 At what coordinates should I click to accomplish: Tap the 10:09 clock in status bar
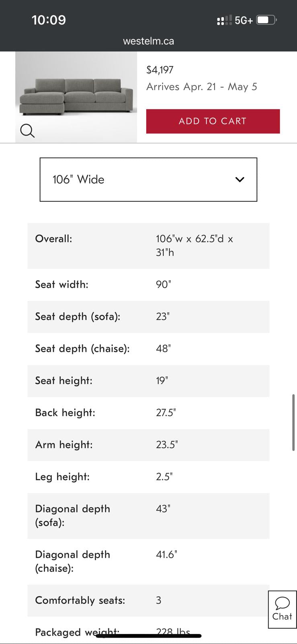[49, 20]
